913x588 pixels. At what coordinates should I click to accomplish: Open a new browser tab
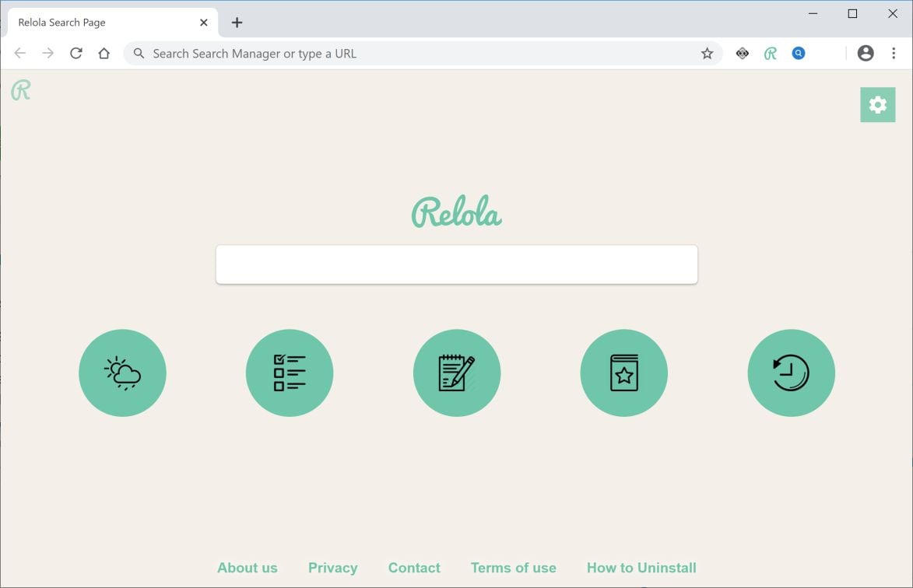[237, 23]
